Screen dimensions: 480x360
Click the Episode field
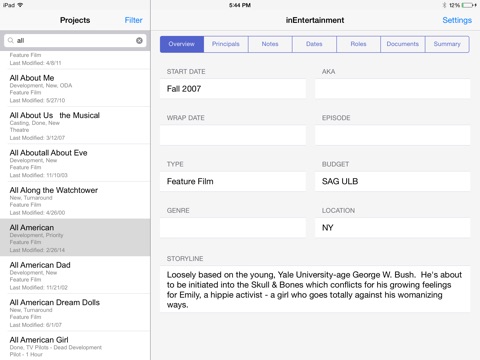pyautogui.click(x=393, y=135)
